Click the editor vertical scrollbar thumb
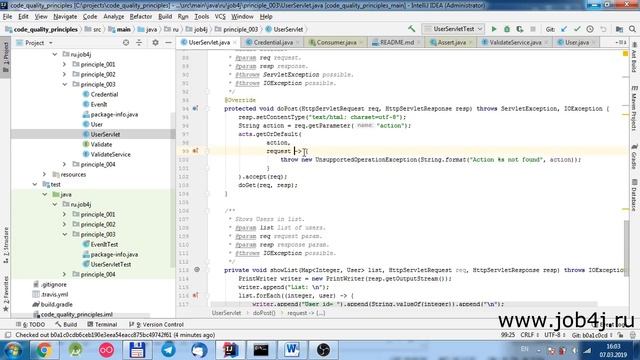The height and width of the screenshot is (360, 640). tap(626, 247)
